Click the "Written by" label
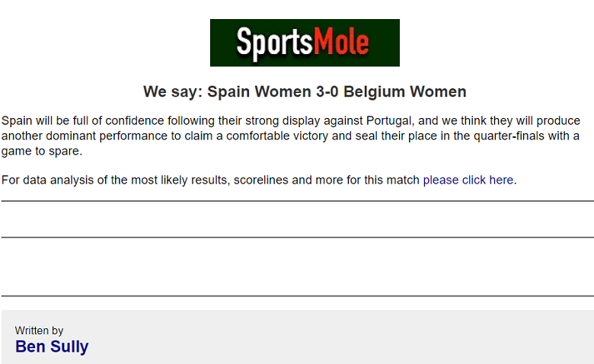Viewport: 594px width, 364px height. click(x=39, y=330)
